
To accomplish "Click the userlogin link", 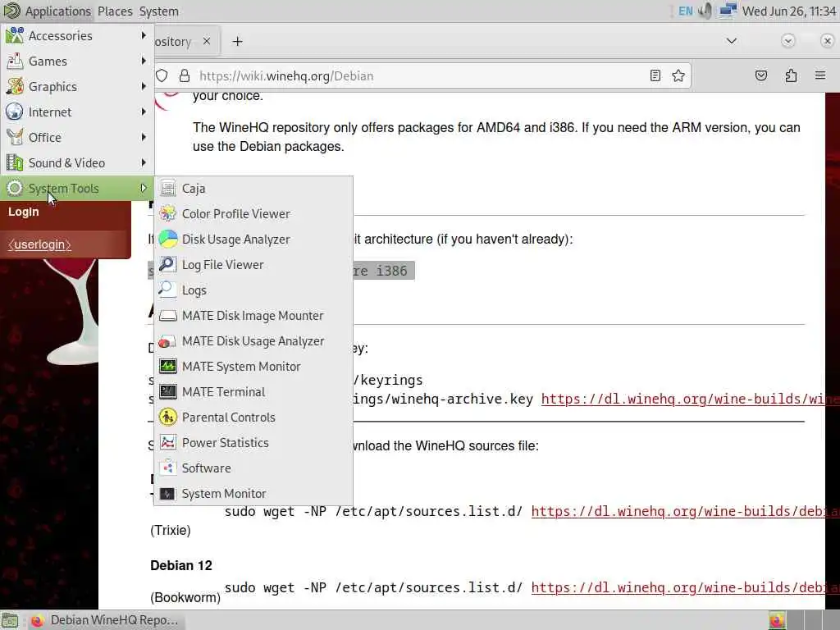I will [x=39, y=244].
